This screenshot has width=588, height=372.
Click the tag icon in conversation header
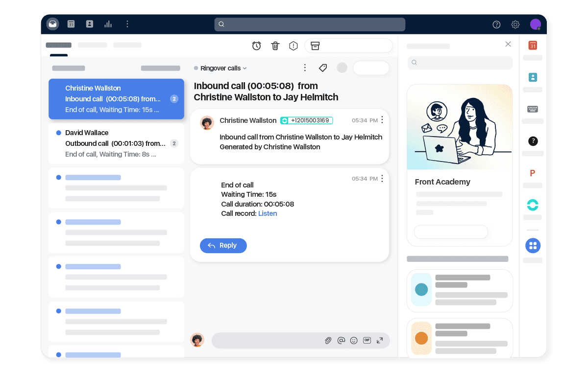(323, 68)
